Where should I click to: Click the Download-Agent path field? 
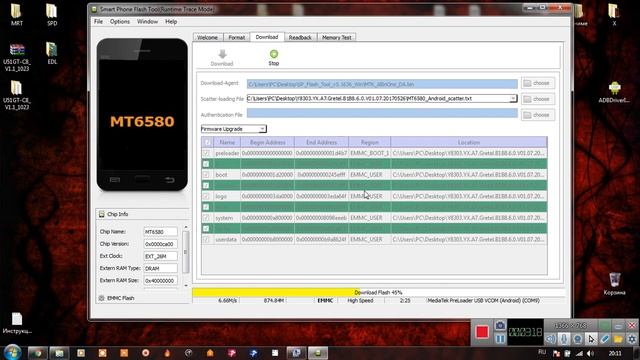pyautogui.click(x=382, y=84)
